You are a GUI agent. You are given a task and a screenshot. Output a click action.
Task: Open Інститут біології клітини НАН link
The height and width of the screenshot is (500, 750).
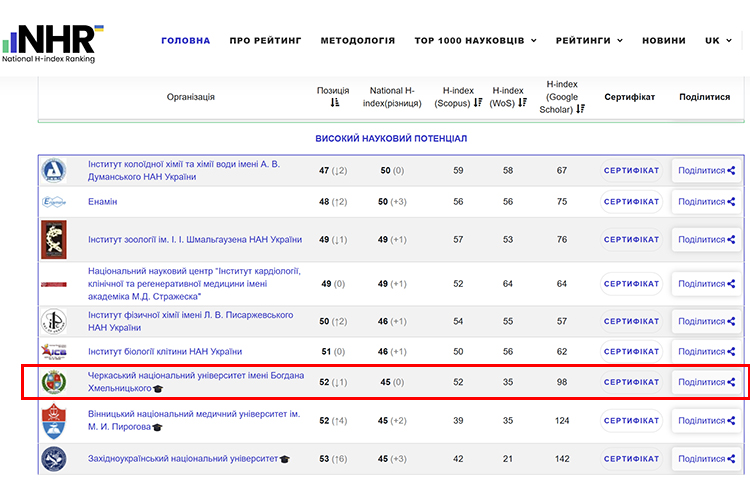tap(165, 352)
